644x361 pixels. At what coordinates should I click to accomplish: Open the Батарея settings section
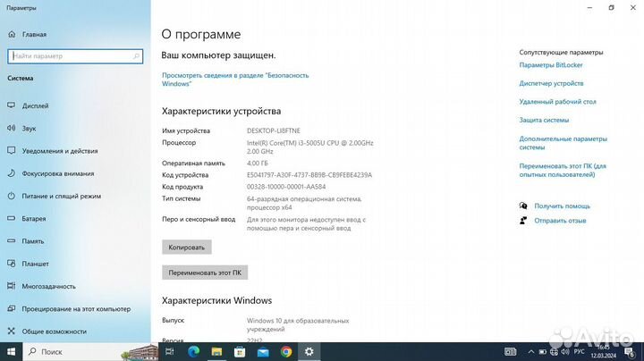point(27,219)
